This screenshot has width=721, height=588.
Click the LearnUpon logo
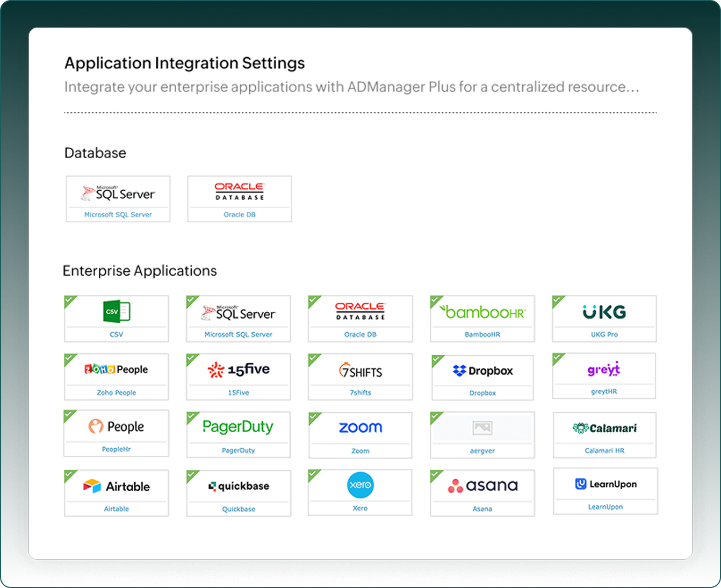pyautogui.click(x=605, y=484)
